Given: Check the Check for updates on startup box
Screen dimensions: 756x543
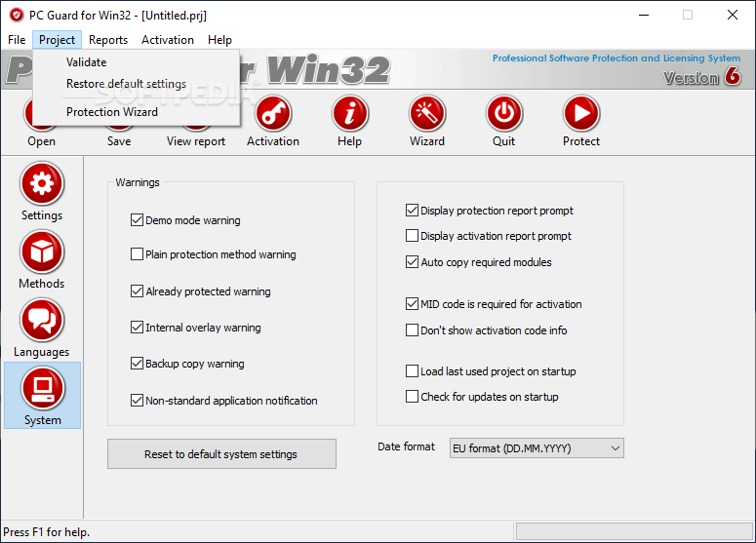Looking at the screenshot, I should [x=412, y=397].
